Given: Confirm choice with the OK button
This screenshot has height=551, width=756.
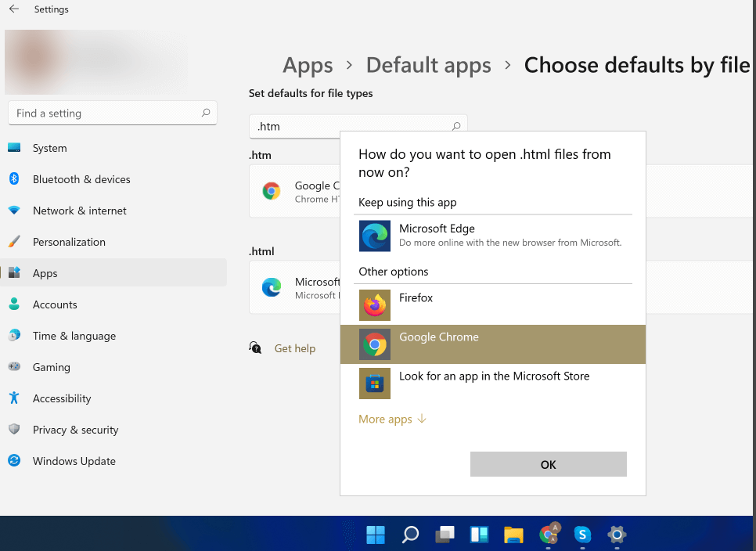Looking at the screenshot, I should point(548,464).
